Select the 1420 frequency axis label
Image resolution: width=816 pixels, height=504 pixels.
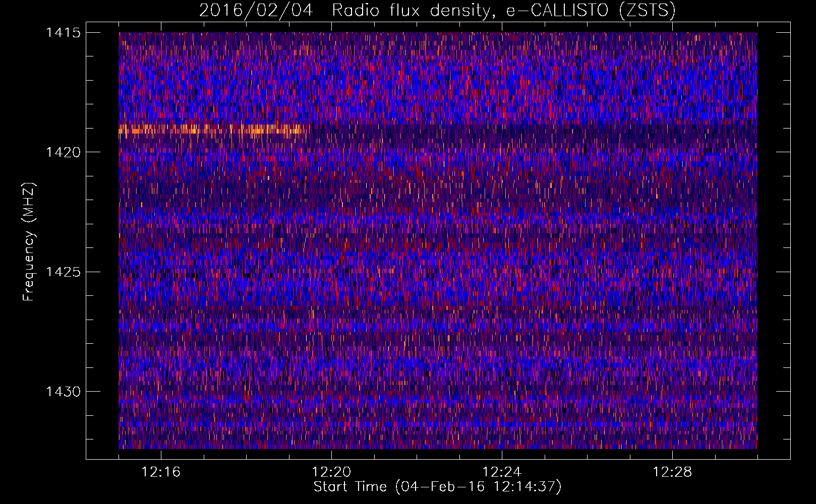click(x=63, y=152)
